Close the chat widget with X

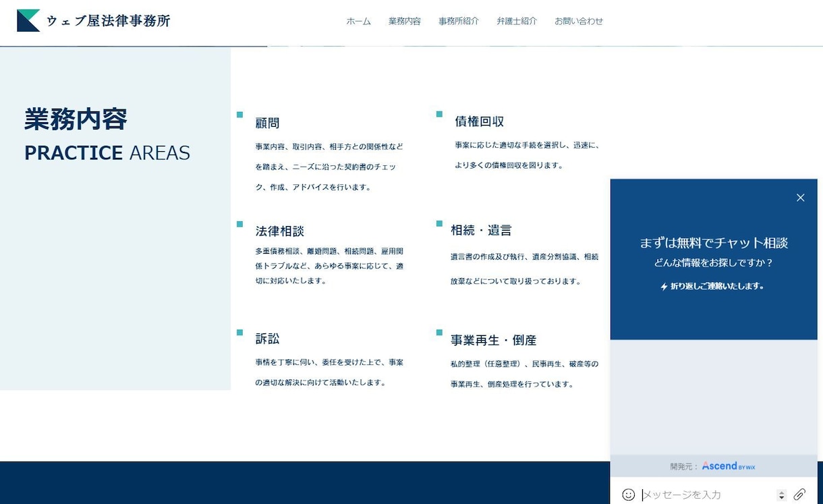(800, 198)
